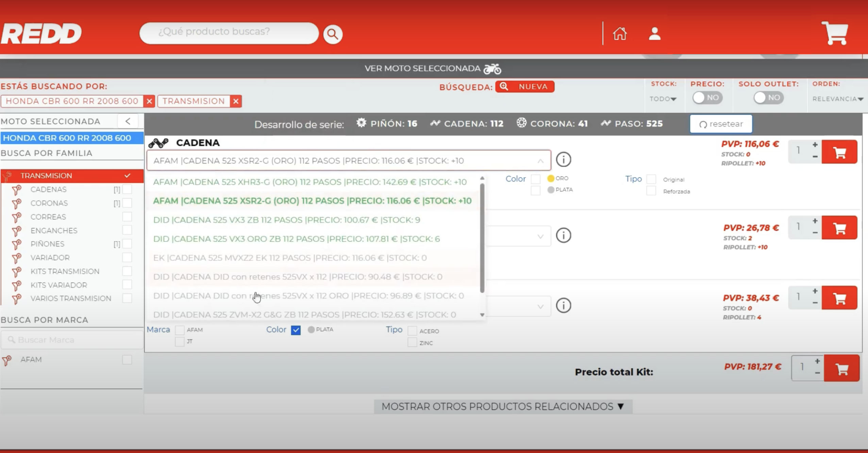Go to home via house icon
Screen dimensions: 868x453
point(620,34)
